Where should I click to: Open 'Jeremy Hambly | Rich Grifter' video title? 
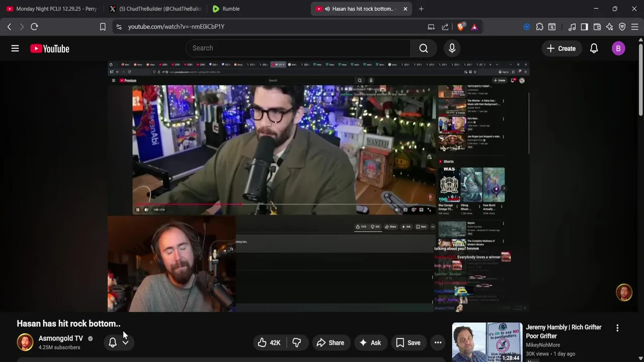[x=563, y=331]
